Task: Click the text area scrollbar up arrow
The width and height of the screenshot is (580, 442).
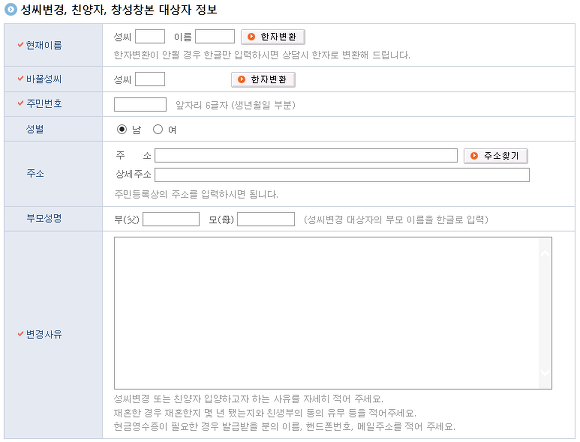Action: pyautogui.click(x=545, y=254)
